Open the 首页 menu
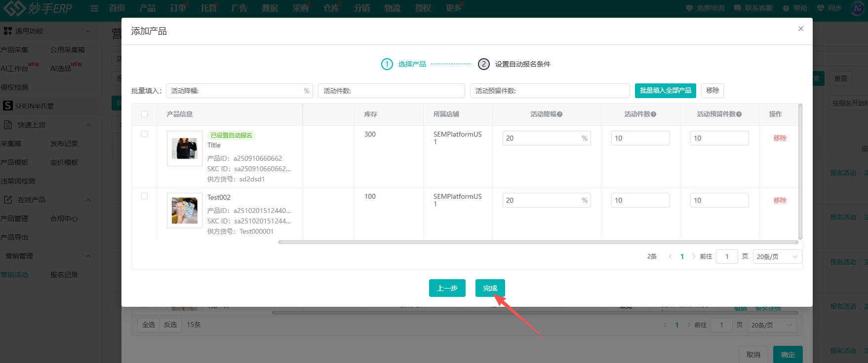 click(x=117, y=8)
